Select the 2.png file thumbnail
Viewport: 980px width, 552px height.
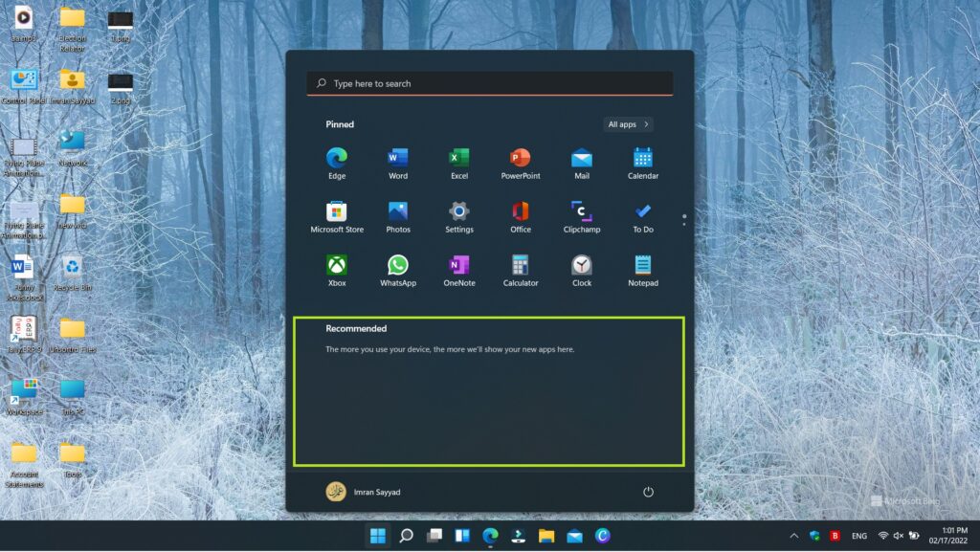click(120, 87)
